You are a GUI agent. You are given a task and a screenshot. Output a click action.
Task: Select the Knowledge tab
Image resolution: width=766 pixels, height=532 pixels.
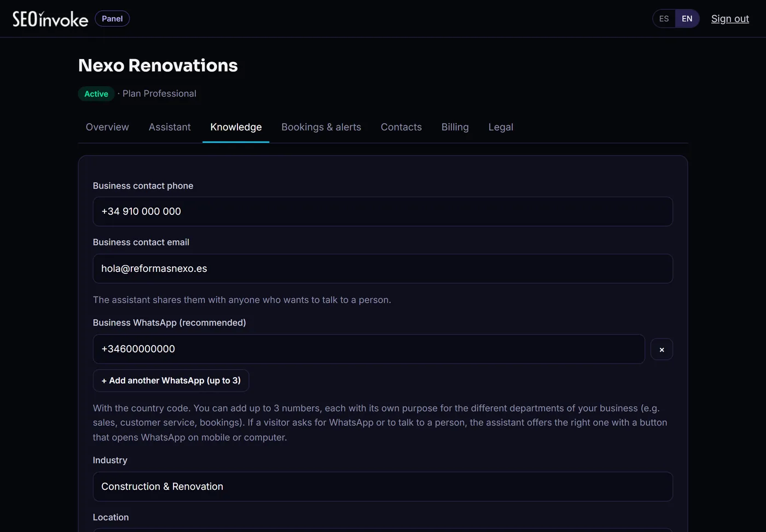pyautogui.click(x=236, y=127)
